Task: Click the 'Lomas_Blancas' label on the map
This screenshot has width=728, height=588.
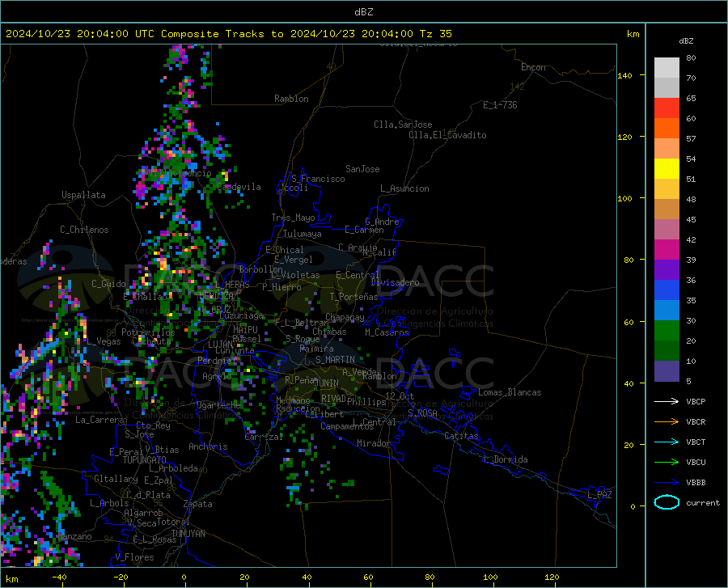Action: [x=510, y=392]
